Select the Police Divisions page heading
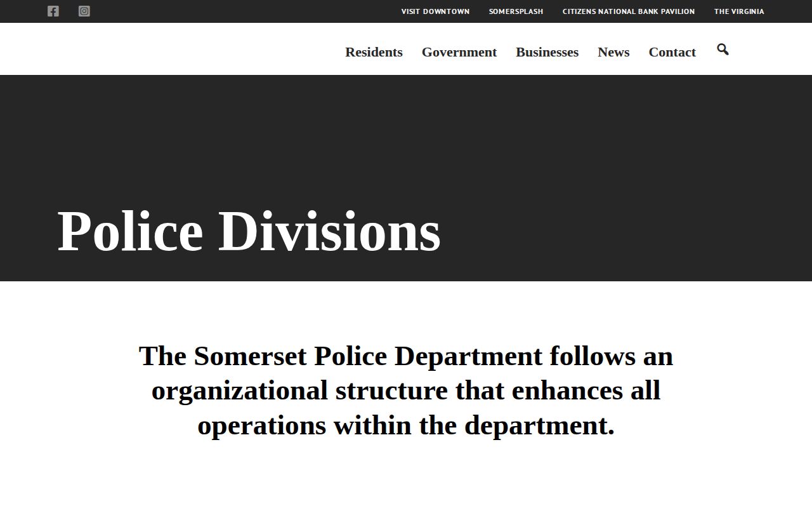The height and width of the screenshot is (508, 812). coord(249,231)
